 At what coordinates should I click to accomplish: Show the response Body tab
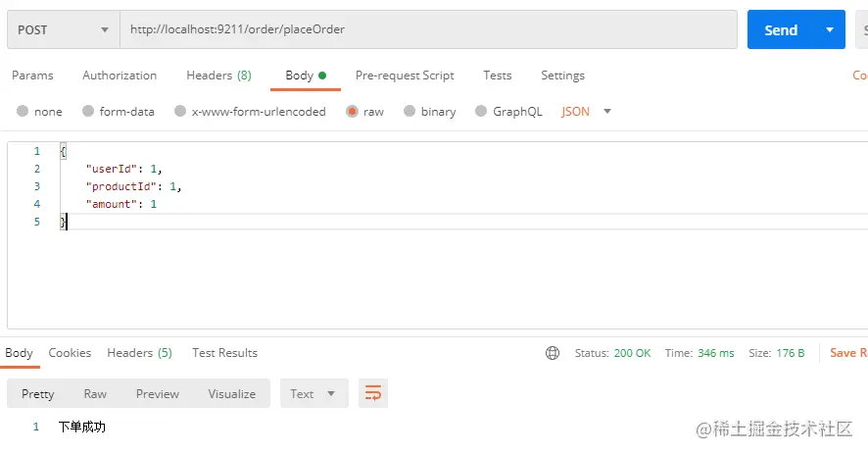[x=19, y=353]
